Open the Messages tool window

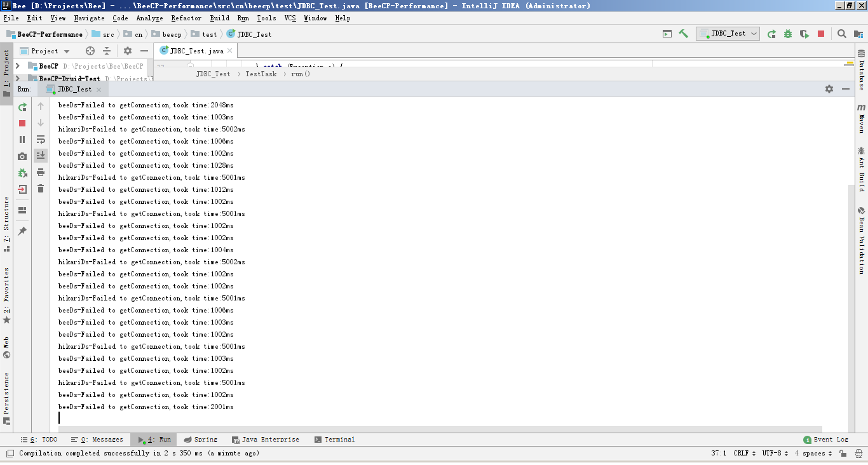pyautogui.click(x=97, y=440)
